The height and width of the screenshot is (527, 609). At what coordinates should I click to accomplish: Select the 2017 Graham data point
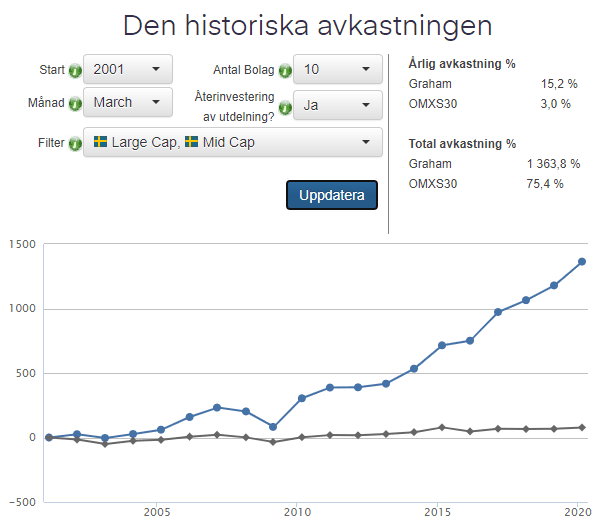[498, 312]
